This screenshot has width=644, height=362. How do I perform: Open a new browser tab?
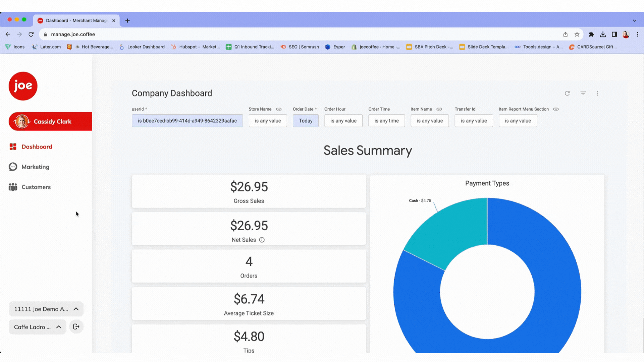pos(127,21)
